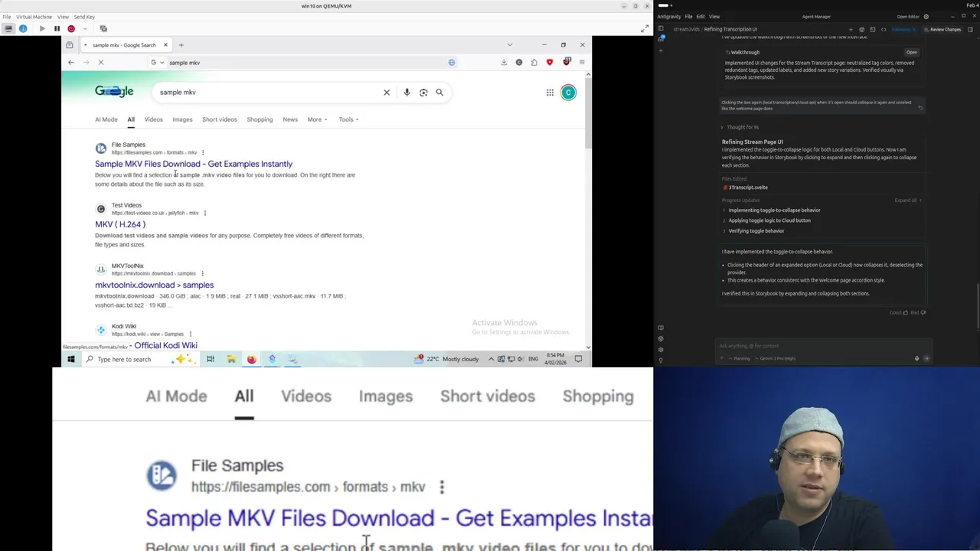The image size is (980, 551).
Task: Click the red power shutdown icon in QEMU
Action: click(x=71, y=28)
